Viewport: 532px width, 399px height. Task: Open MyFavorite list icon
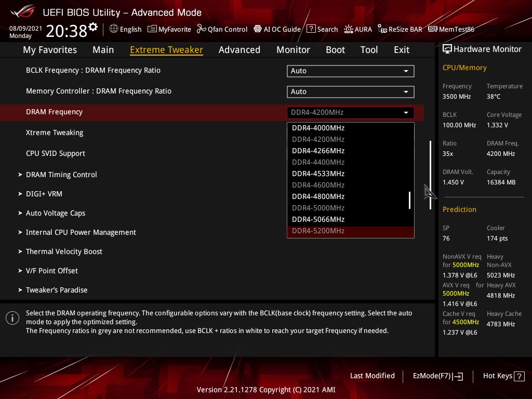pos(152,29)
